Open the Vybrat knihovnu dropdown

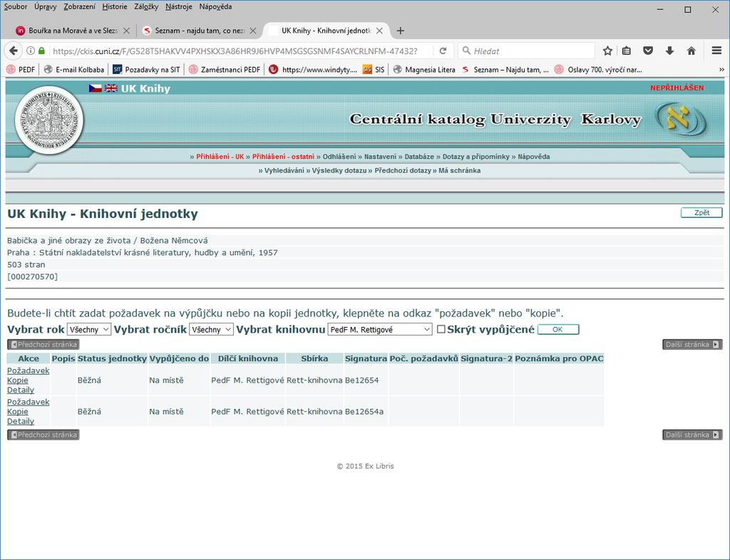[x=380, y=329]
